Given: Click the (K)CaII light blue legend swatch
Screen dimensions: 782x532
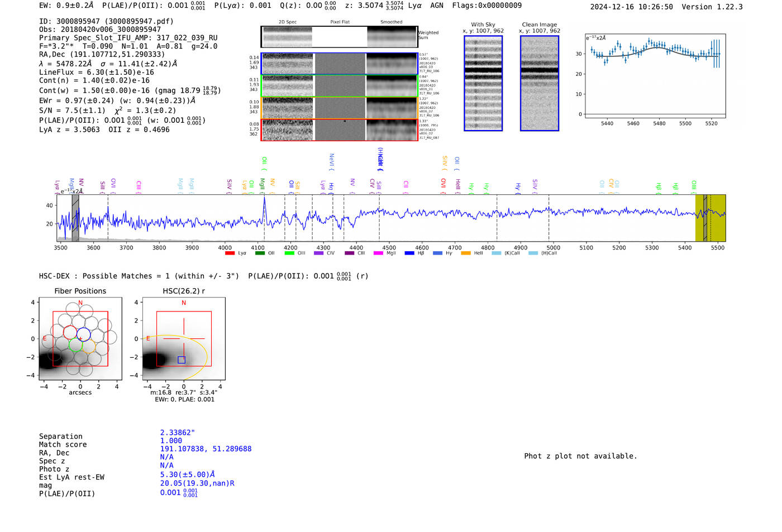Looking at the screenshot, I should point(496,253).
